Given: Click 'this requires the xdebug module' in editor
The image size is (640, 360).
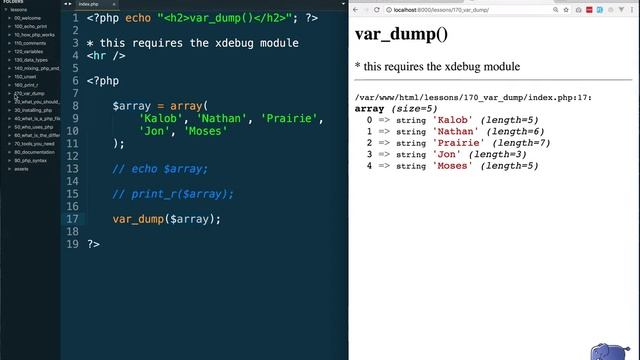Looking at the screenshot, I should click(x=199, y=43).
